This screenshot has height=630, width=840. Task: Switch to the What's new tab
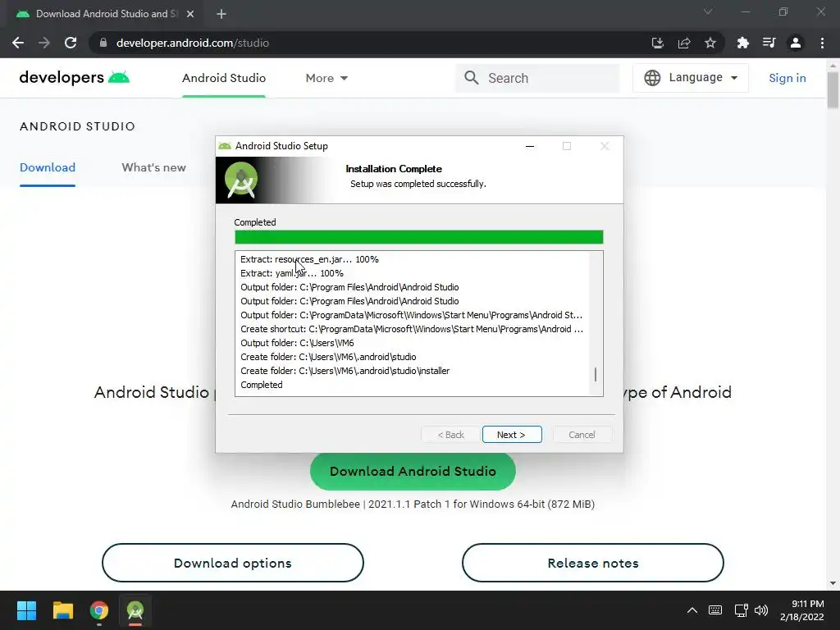tap(153, 167)
